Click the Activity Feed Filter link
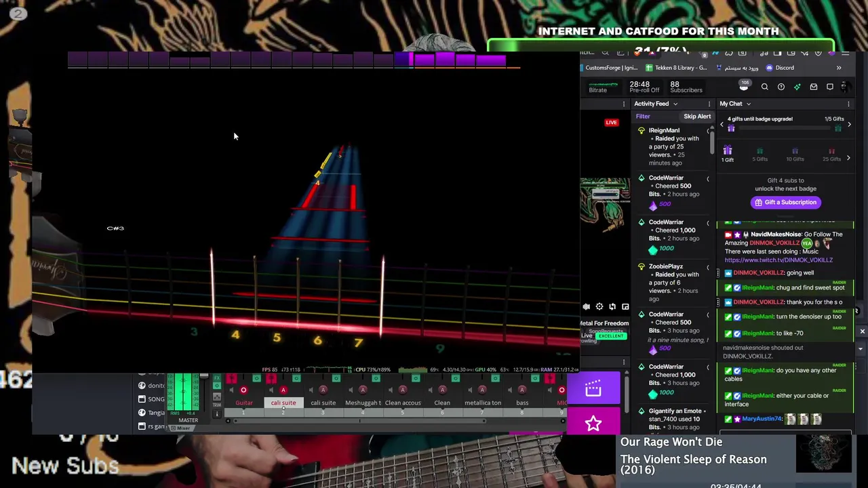Screen dimensions: 868x488 pyautogui.click(x=643, y=117)
